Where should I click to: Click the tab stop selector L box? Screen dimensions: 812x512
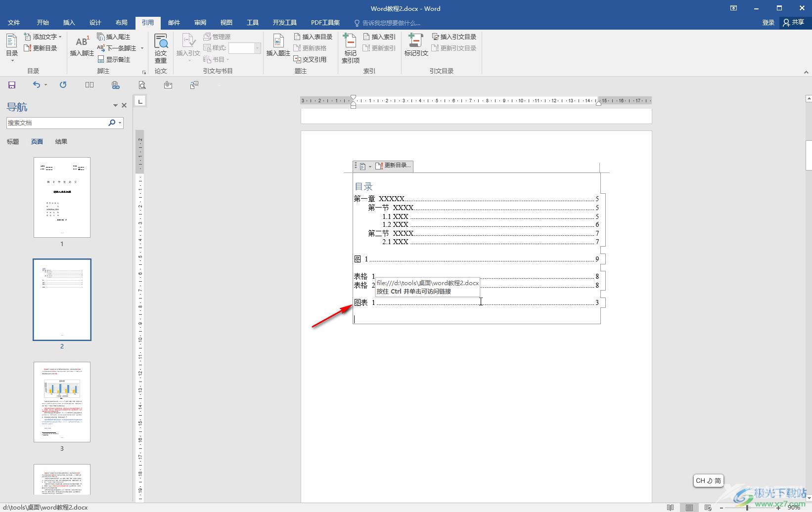point(140,101)
